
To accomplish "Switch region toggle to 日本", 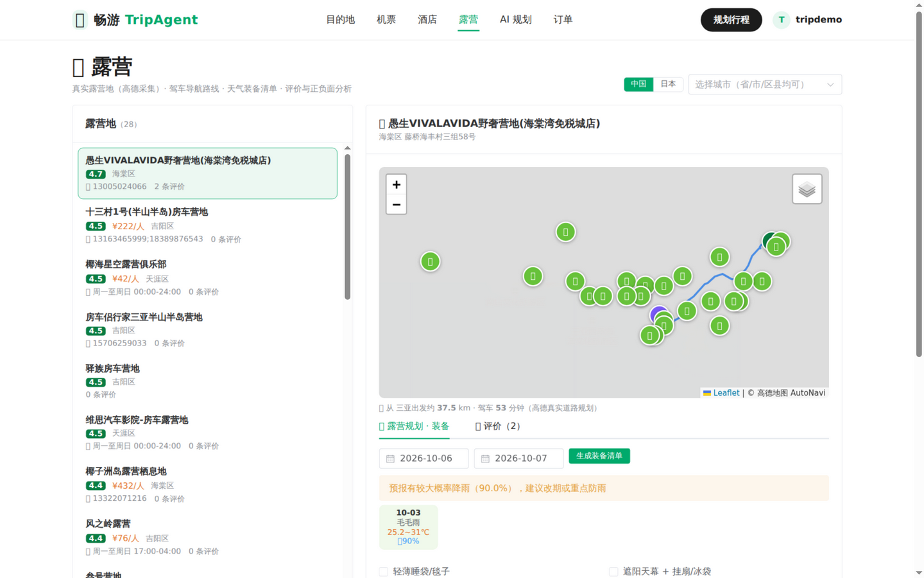I will coord(668,84).
